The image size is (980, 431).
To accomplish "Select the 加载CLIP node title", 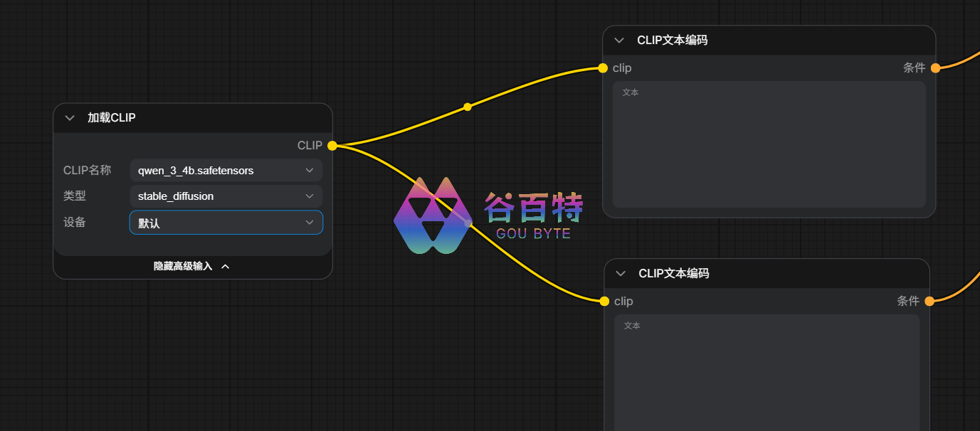I will pos(112,118).
